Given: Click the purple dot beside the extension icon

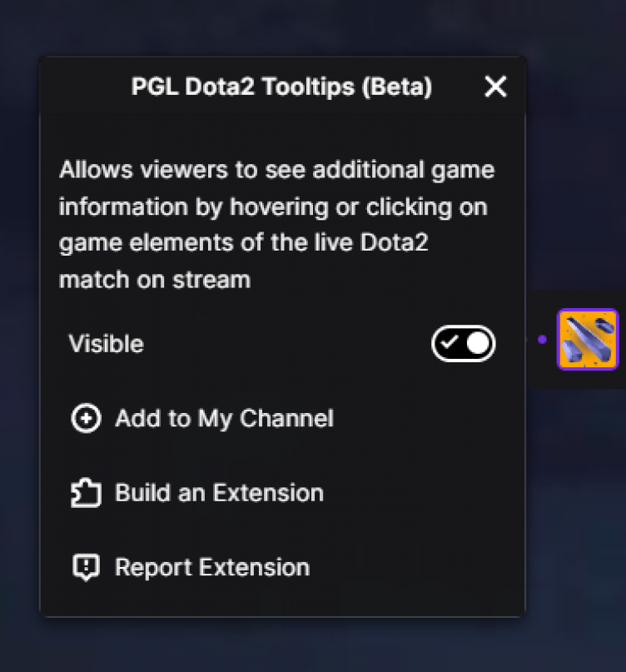Looking at the screenshot, I should [x=542, y=339].
